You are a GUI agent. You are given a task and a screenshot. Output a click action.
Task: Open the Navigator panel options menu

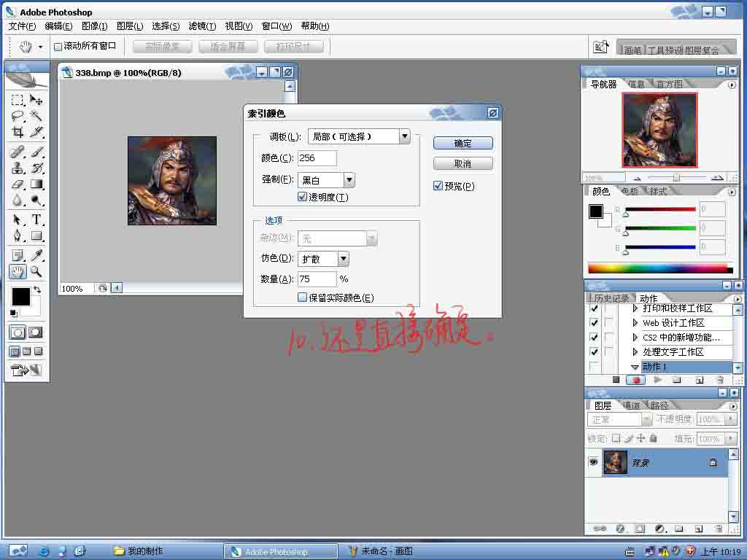(x=732, y=85)
